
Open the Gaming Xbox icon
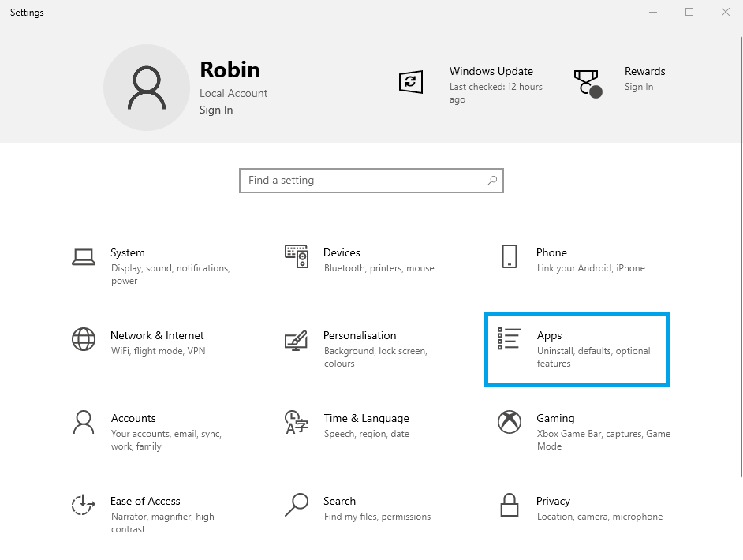pos(510,422)
